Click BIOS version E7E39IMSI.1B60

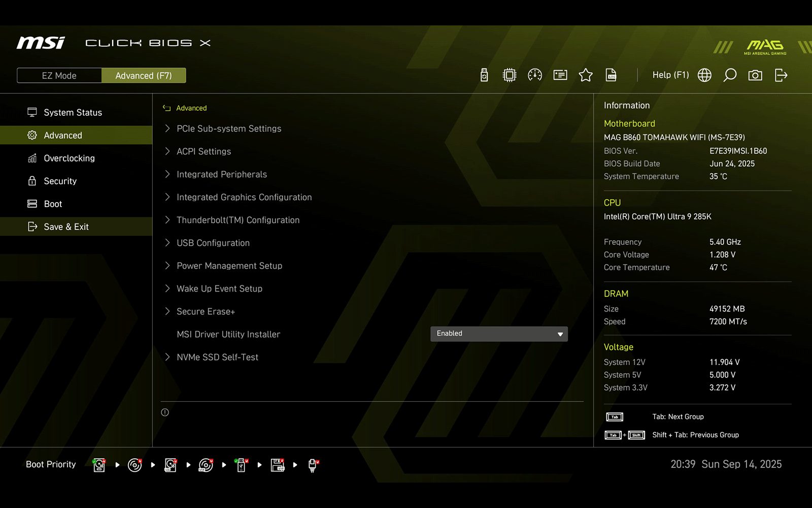[738, 151]
